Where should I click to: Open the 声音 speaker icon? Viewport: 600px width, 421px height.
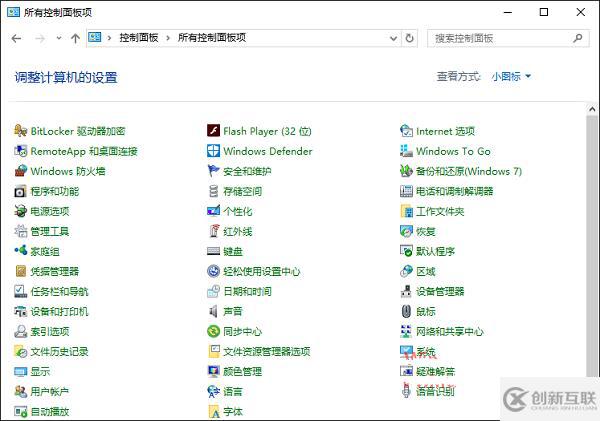[x=213, y=311]
